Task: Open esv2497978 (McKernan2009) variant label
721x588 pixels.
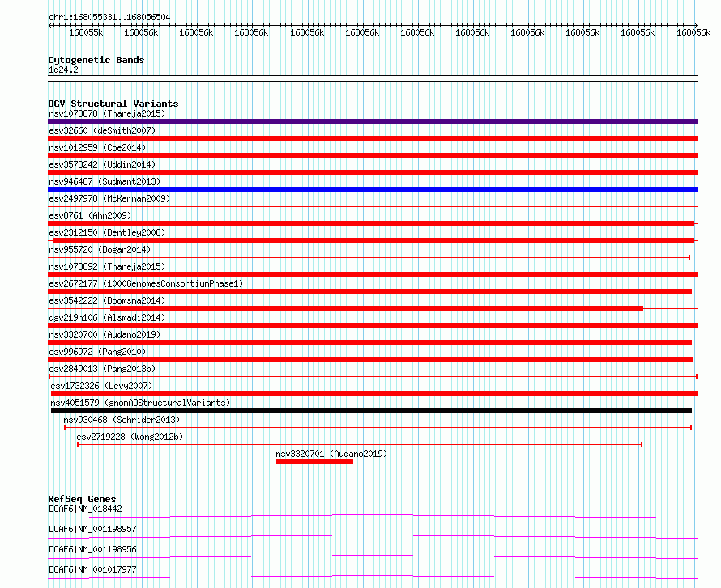Action: pos(109,198)
